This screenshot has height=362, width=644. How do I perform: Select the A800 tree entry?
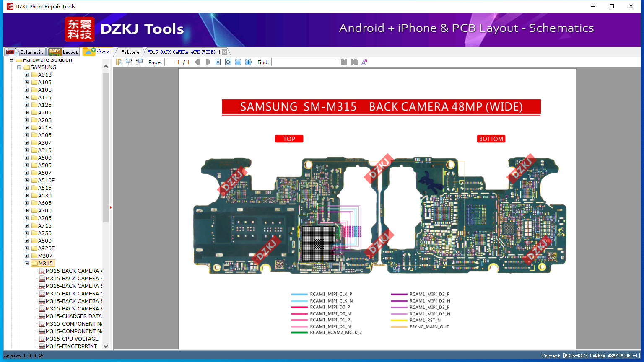pos(45,240)
